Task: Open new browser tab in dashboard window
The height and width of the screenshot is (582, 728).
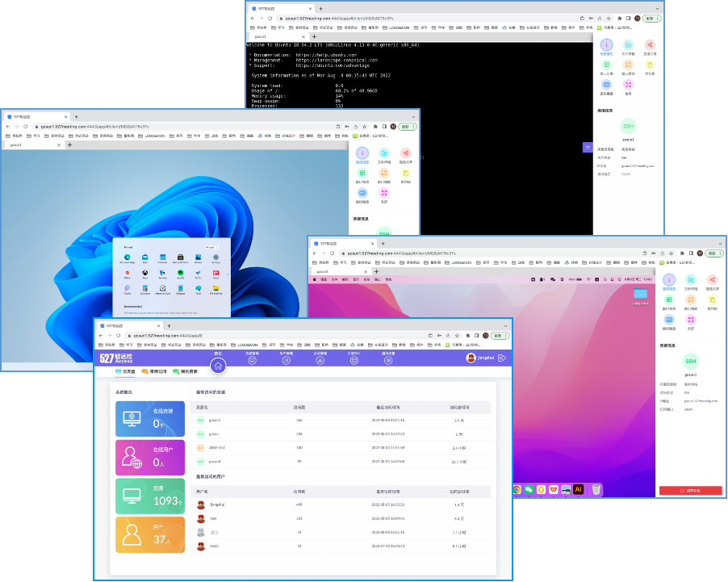Action: tap(169, 326)
